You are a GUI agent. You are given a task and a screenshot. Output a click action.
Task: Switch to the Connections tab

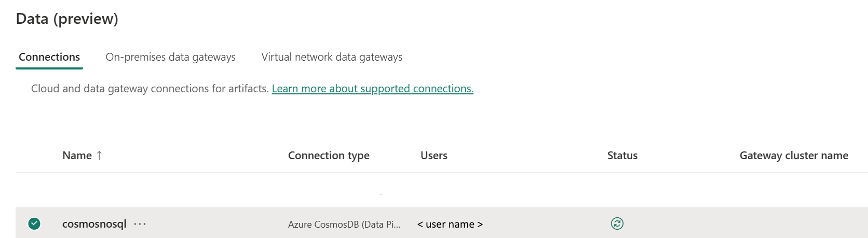[x=49, y=57]
